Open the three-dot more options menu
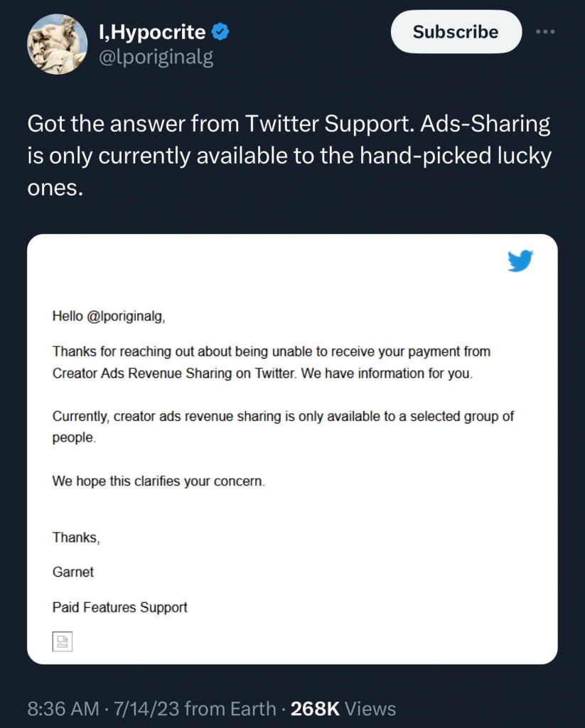 (545, 32)
